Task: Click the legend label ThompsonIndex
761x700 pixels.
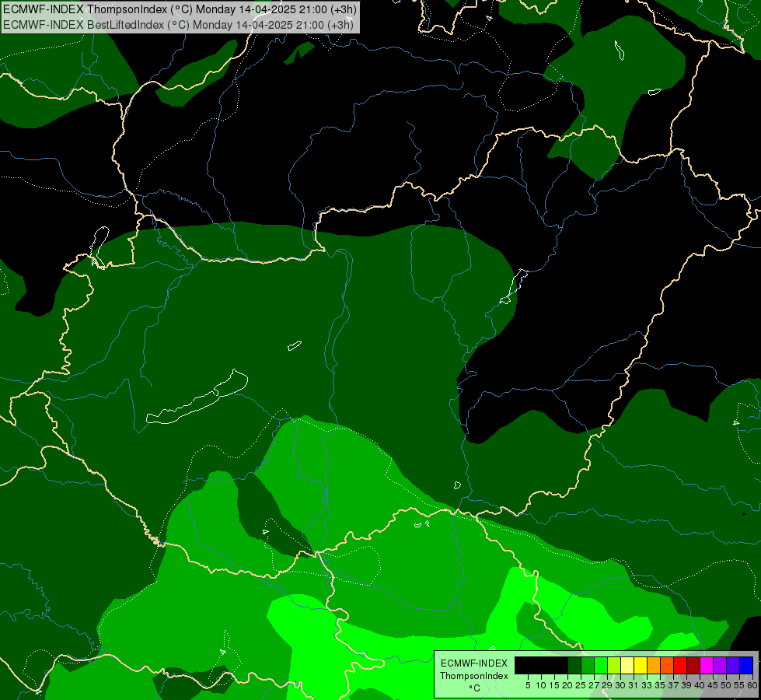Action: pyautogui.click(x=473, y=676)
